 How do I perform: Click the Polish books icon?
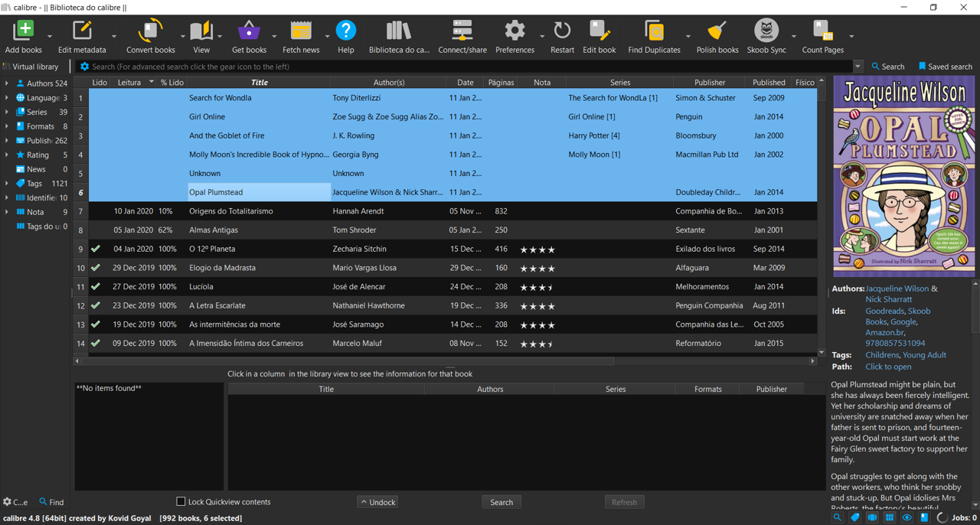[717, 31]
